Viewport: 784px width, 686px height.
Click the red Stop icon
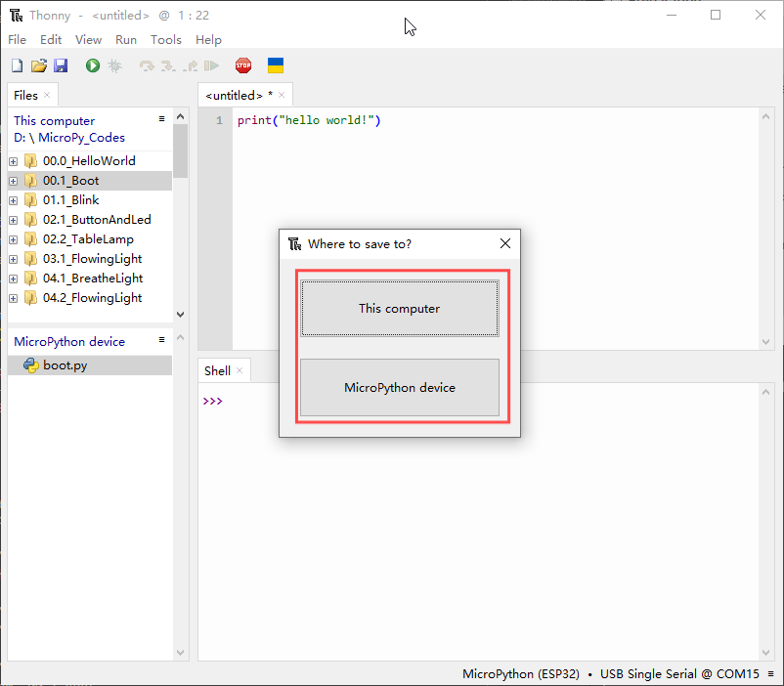pos(243,65)
